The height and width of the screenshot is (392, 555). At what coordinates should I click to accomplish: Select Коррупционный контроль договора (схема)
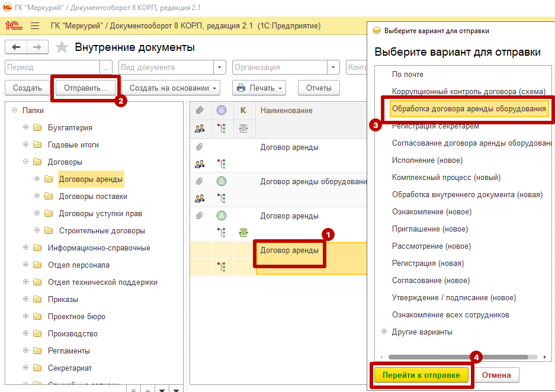(x=469, y=91)
